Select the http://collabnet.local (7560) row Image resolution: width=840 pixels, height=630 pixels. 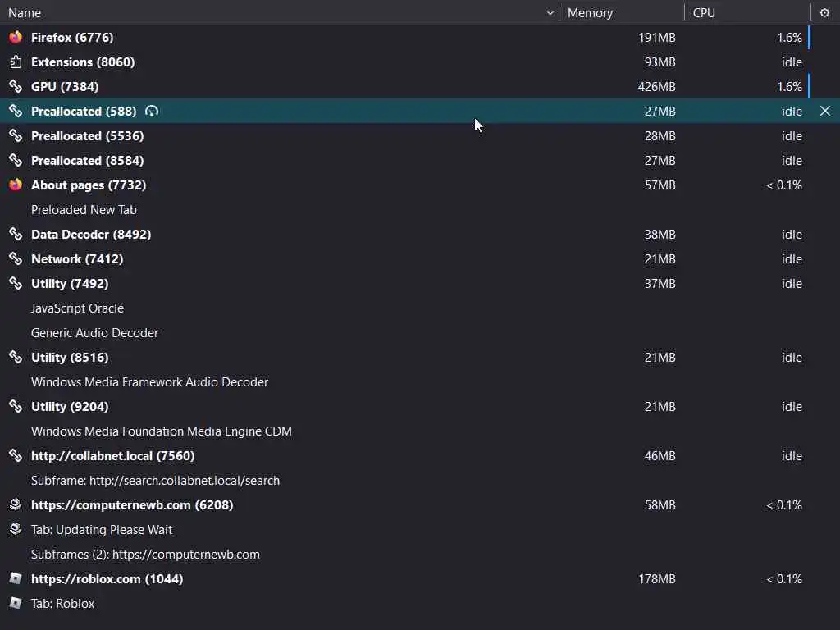[x=420, y=456]
